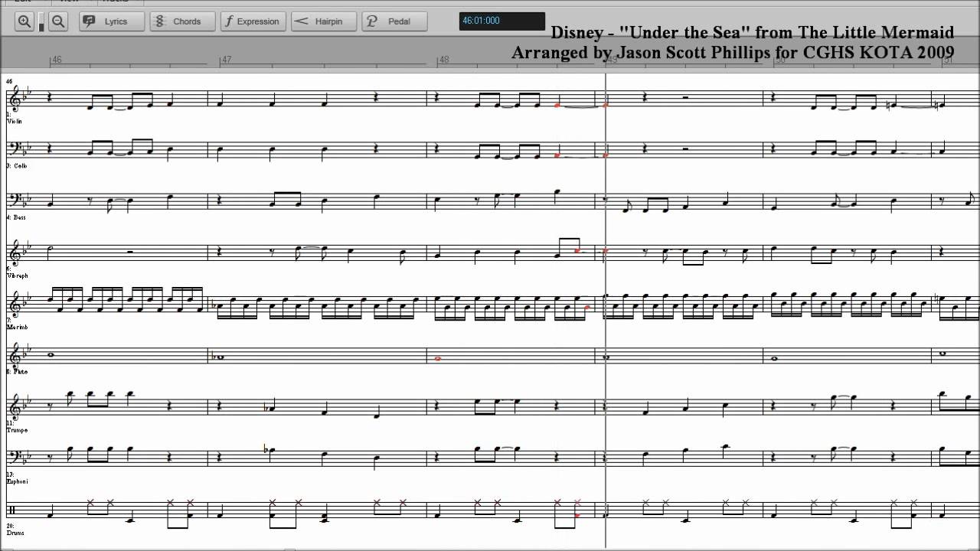Zoom in with the magnifier plus icon
The image size is (980, 551).
coord(24,21)
